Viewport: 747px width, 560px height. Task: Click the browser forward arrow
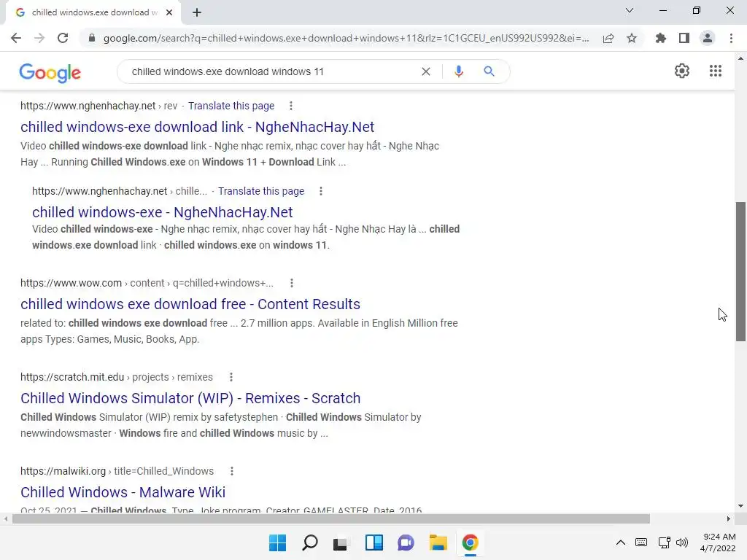(39, 38)
